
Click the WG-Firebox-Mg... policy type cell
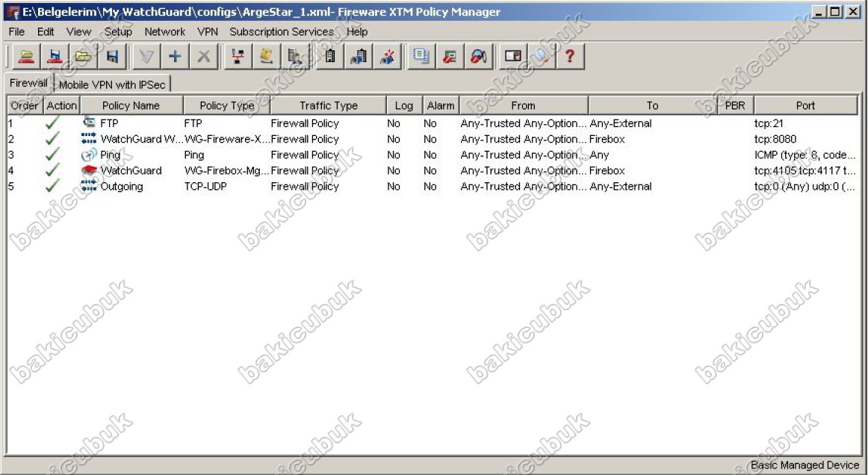(226, 170)
